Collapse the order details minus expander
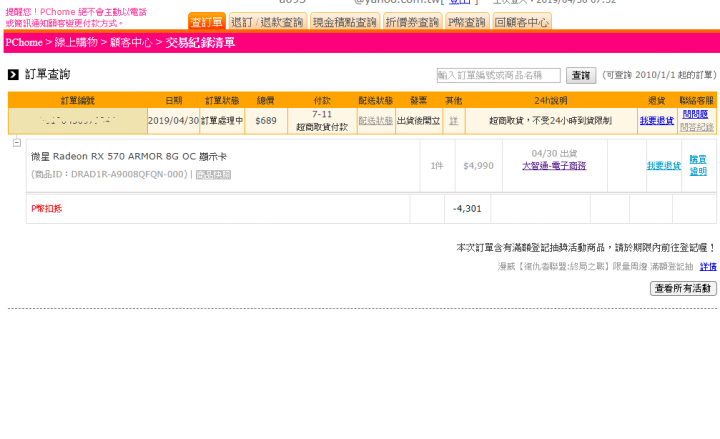This screenshot has height=439, width=720. 17,142
